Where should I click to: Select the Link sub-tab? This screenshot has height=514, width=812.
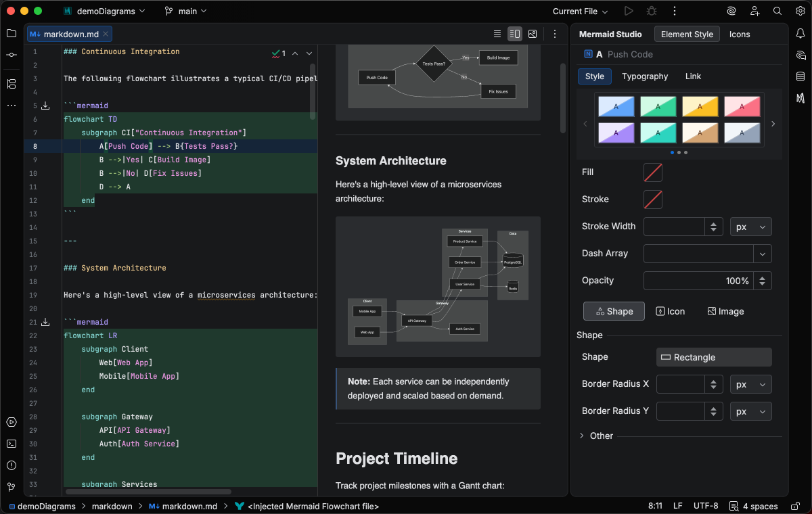[693, 76]
